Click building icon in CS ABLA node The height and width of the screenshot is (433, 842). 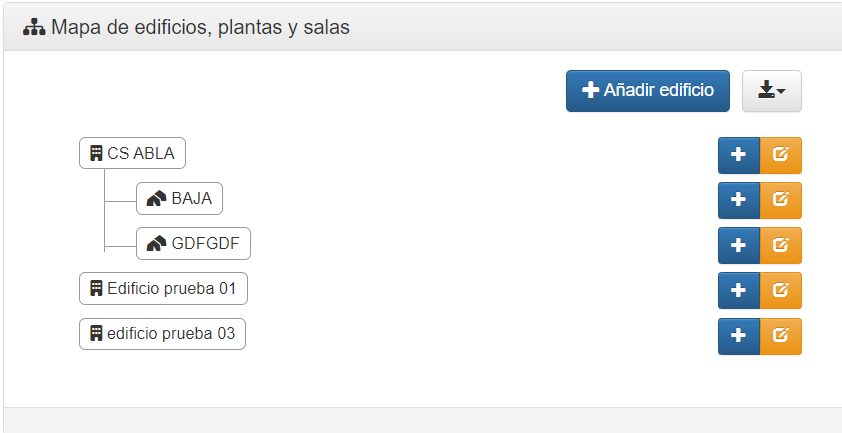(x=96, y=153)
